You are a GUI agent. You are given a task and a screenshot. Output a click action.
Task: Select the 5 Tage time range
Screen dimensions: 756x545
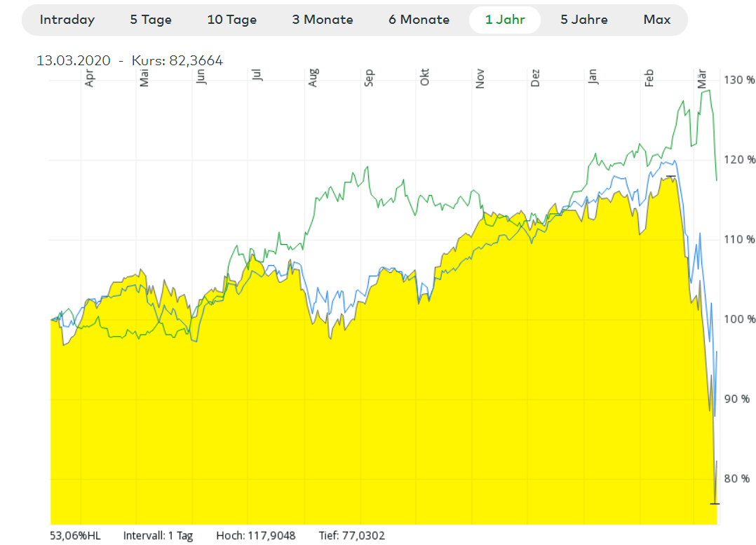click(x=149, y=20)
